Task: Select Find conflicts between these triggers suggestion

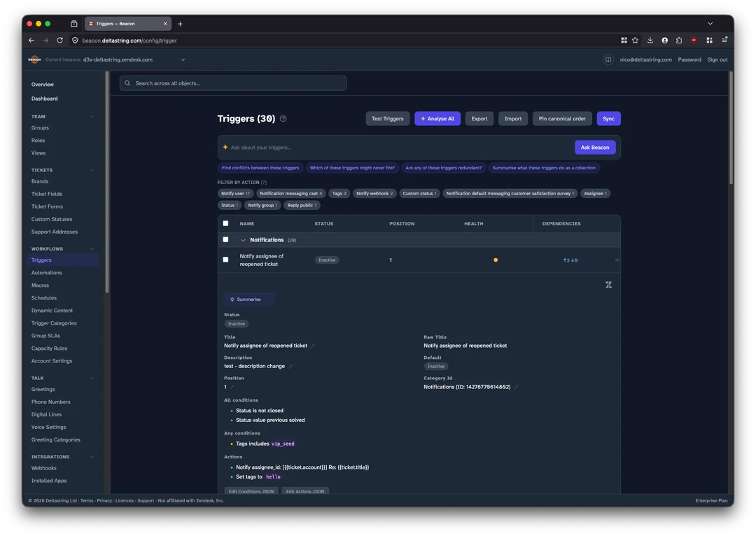Action: pyautogui.click(x=260, y=168)
